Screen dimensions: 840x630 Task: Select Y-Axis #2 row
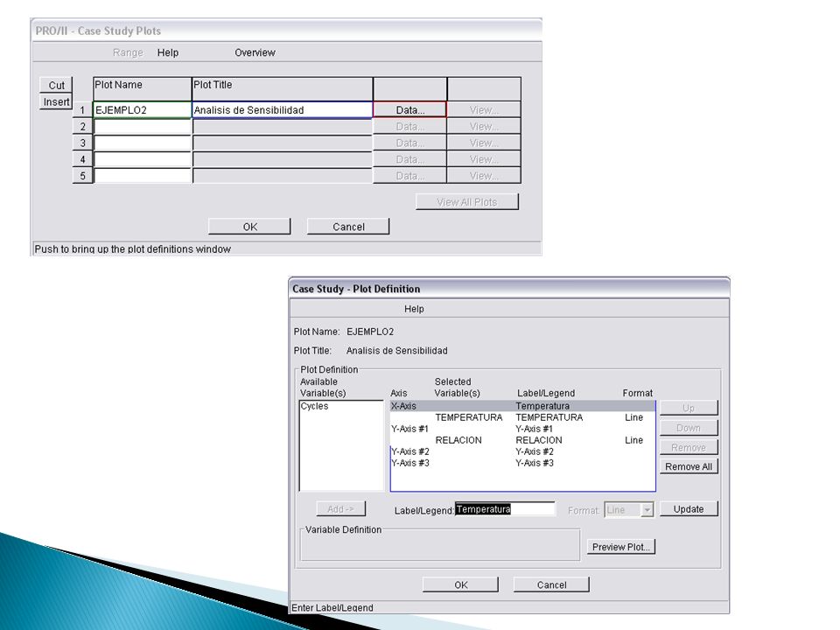(x=522, y=451)
